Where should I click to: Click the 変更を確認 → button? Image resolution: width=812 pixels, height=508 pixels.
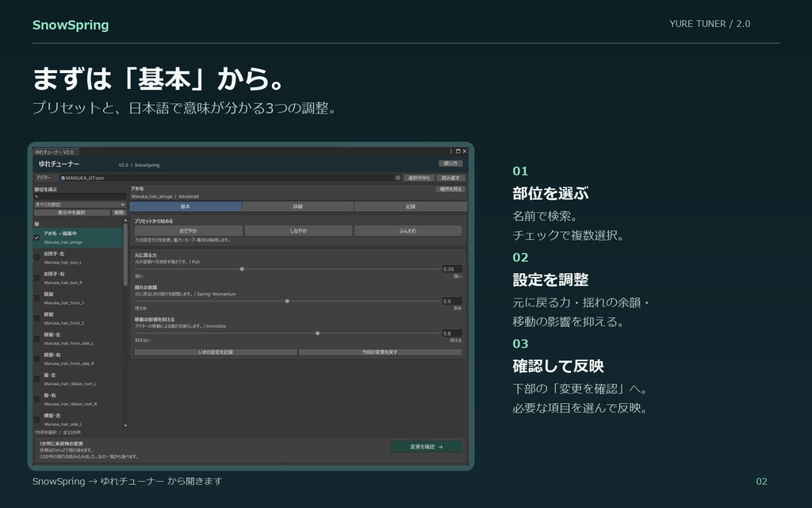(427, 446)
